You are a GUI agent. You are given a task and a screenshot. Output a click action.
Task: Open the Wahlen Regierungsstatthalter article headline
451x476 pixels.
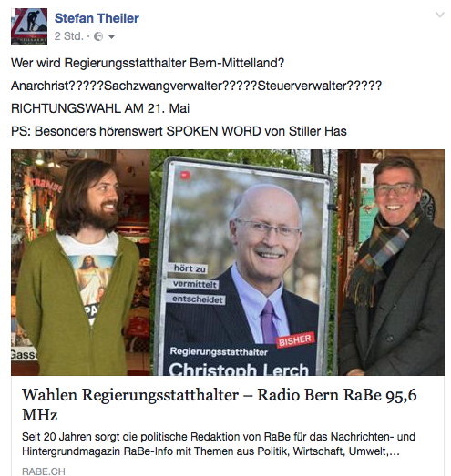coord(219,405)
